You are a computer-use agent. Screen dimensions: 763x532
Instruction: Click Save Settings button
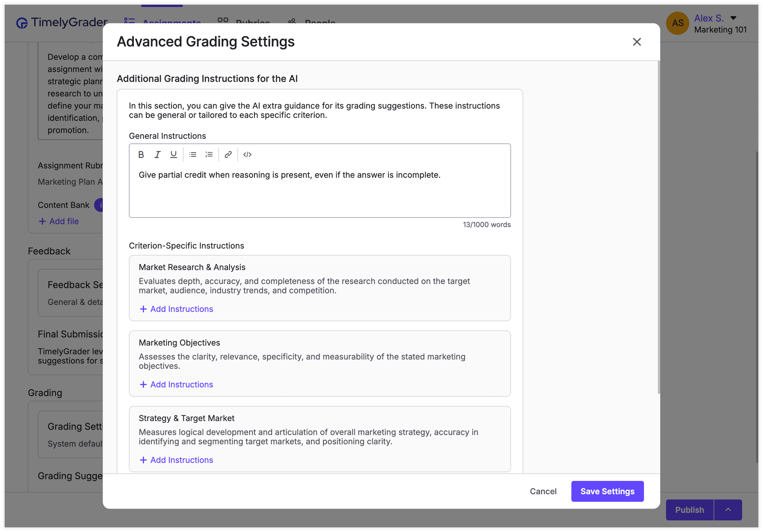[x=607, y=491]
